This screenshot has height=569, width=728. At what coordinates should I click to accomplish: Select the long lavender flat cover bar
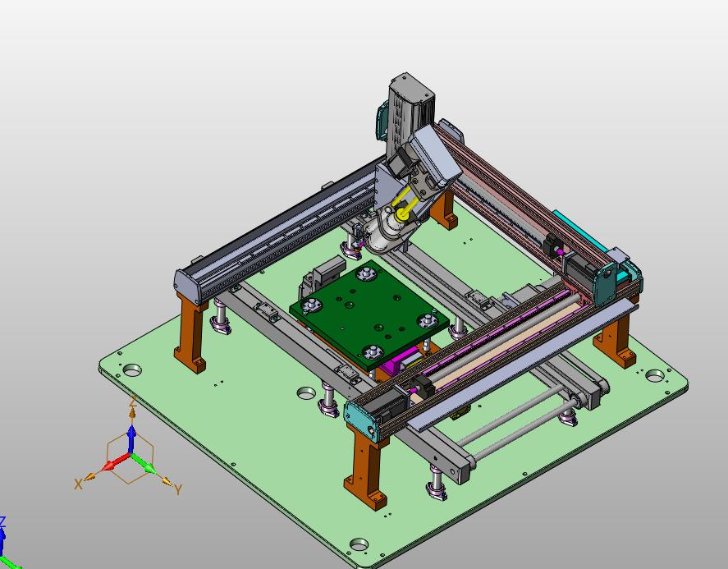coord(523,365)
